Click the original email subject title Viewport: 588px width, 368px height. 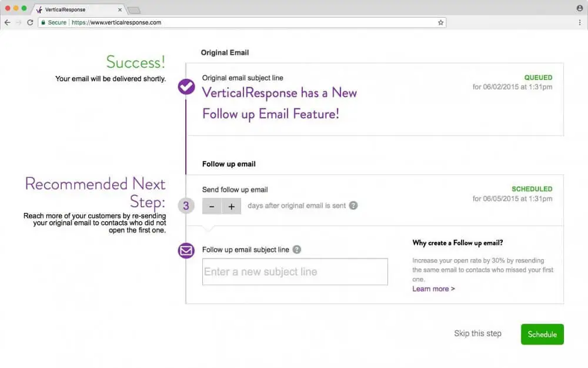point(279,103)
